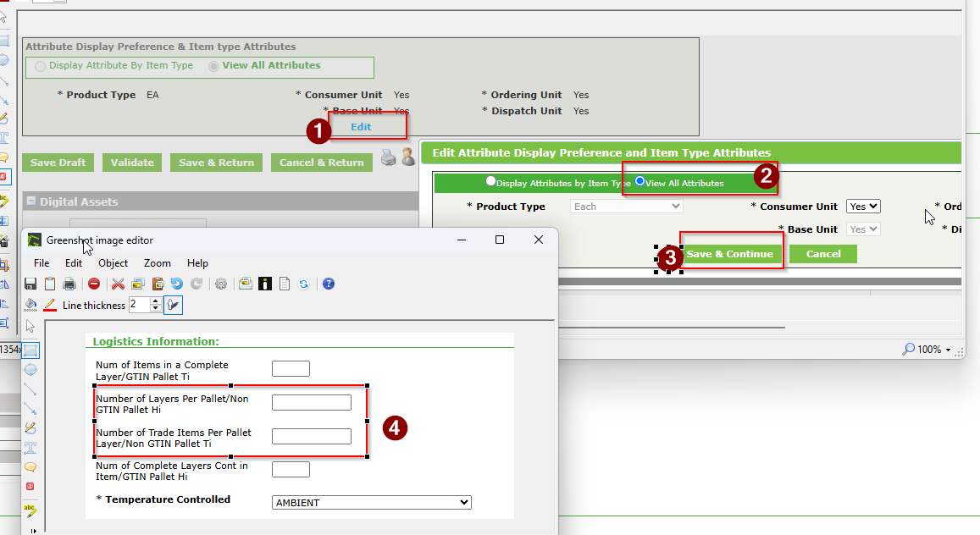Click the Save & Continue button
Image resolution: width=980 pixels, height=535 pixels.
(730, 254)
